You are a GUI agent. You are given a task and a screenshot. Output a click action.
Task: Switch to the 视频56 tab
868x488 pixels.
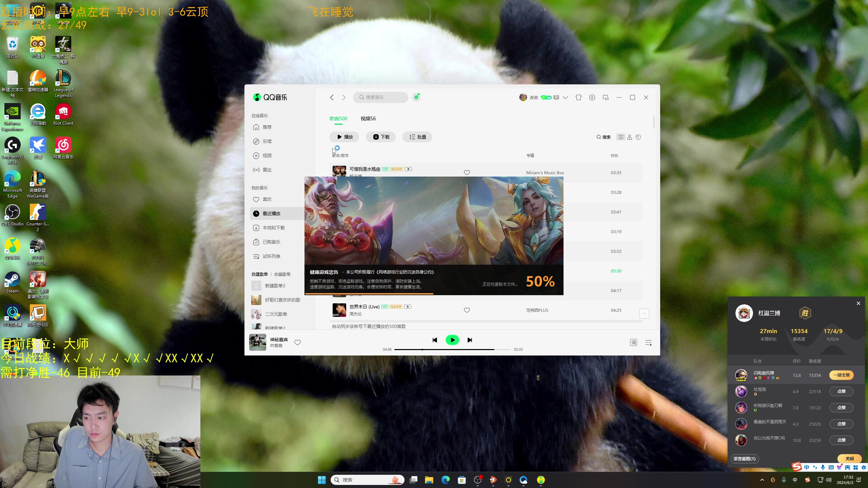(x=368, y=119)
